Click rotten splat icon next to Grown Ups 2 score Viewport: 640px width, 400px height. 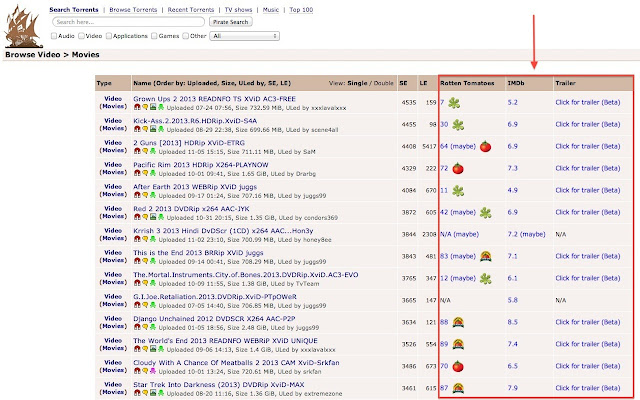[454, 103]
